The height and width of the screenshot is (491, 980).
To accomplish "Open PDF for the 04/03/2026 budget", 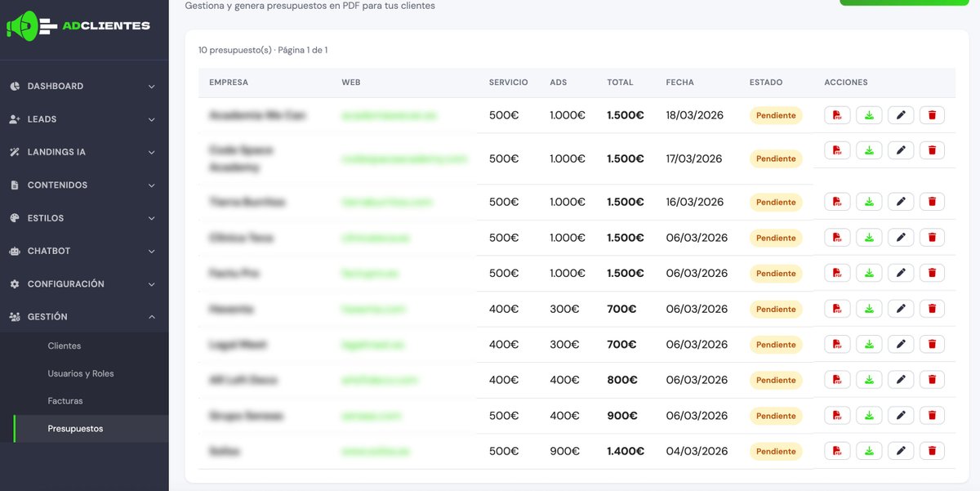I will pos(837,451).
